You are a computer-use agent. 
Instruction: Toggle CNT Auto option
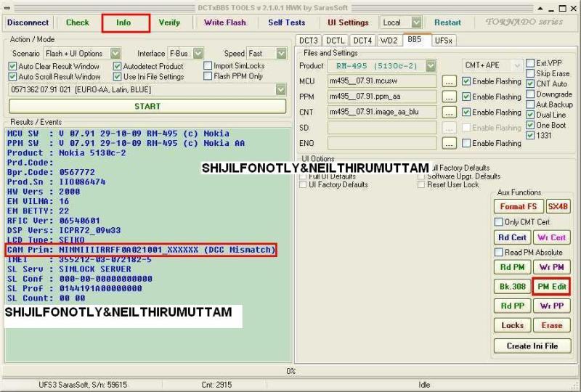530,83
